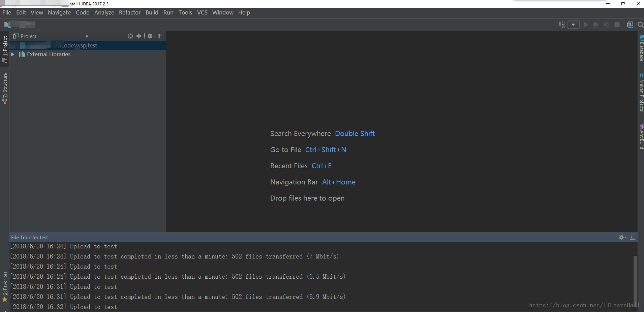Image resolution: width=644 pixels, height=312 pixels.
Task: Click log line mentioning 6.9 Mbit/s
Action: [x=178, y=297]
